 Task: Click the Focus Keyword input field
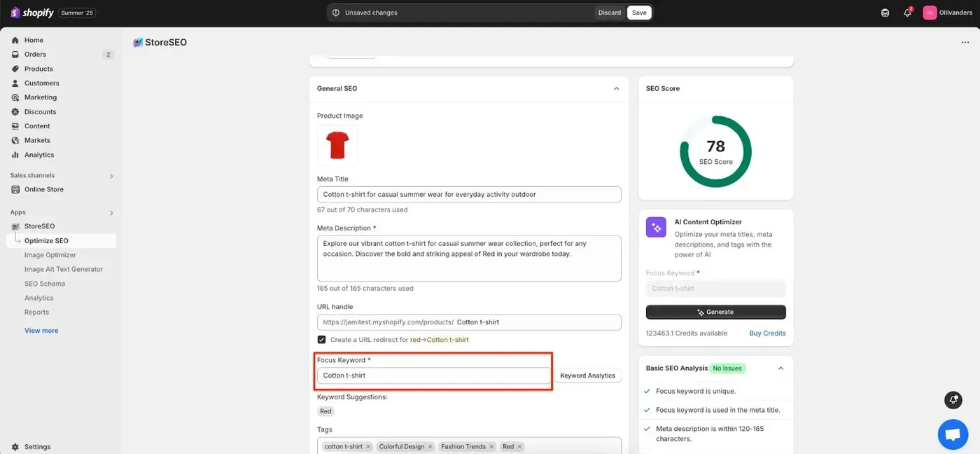click(x=434, y=376)
